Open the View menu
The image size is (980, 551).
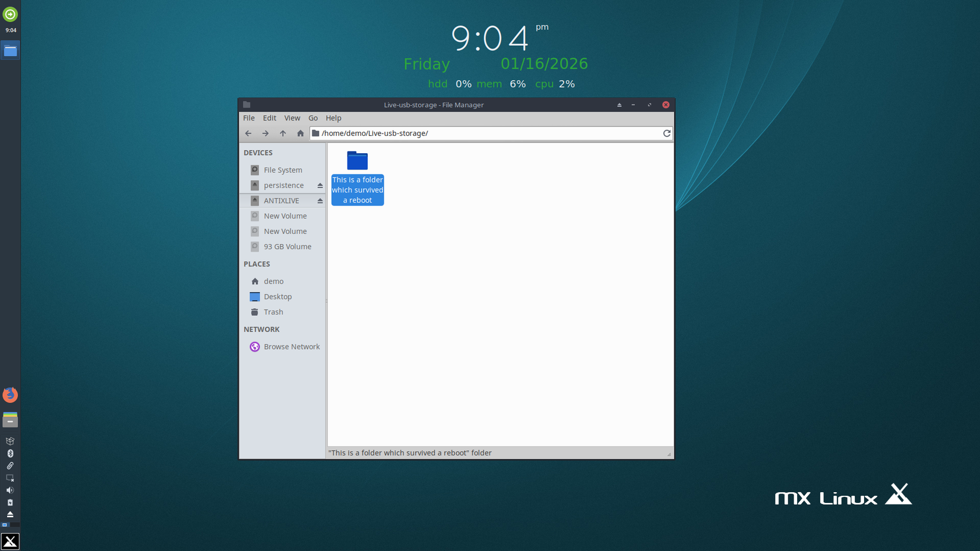coord(292,118)
